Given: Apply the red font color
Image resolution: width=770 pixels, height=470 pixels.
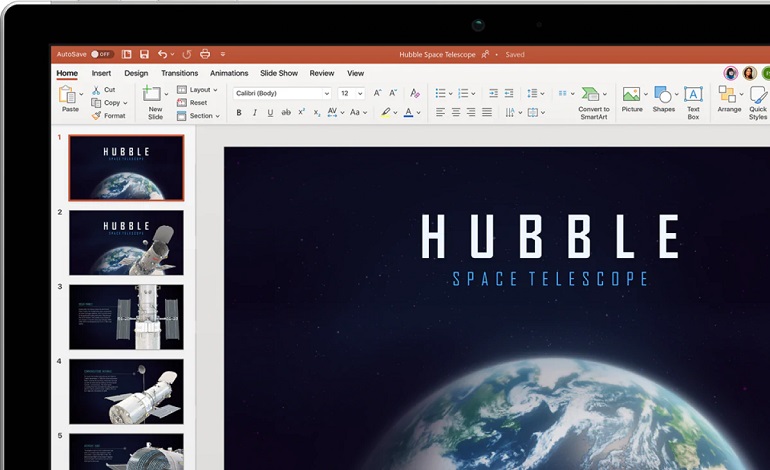Looking at the screenshot, I should click(x=408, y=113).
